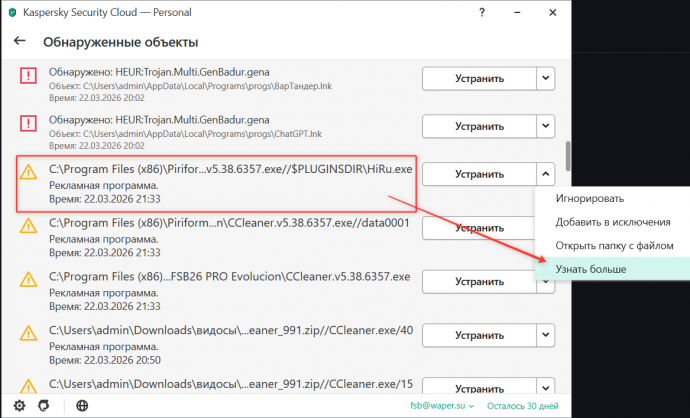Click warning icon for data0001 adware entry
This screenshot has height=418, width=690.
click(29, 228)
